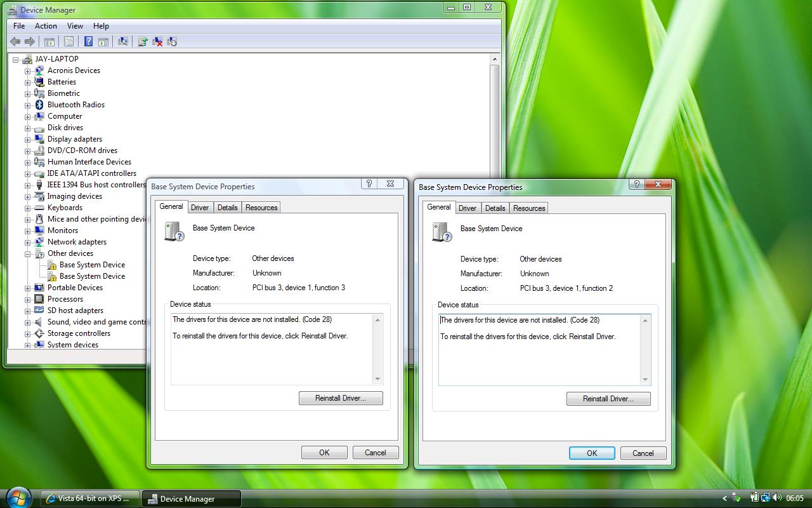Viewport: 812px width, 508px height.
Task: Click the Uninstall device toolbar icon with red X
Action: (x=157, y=42)
